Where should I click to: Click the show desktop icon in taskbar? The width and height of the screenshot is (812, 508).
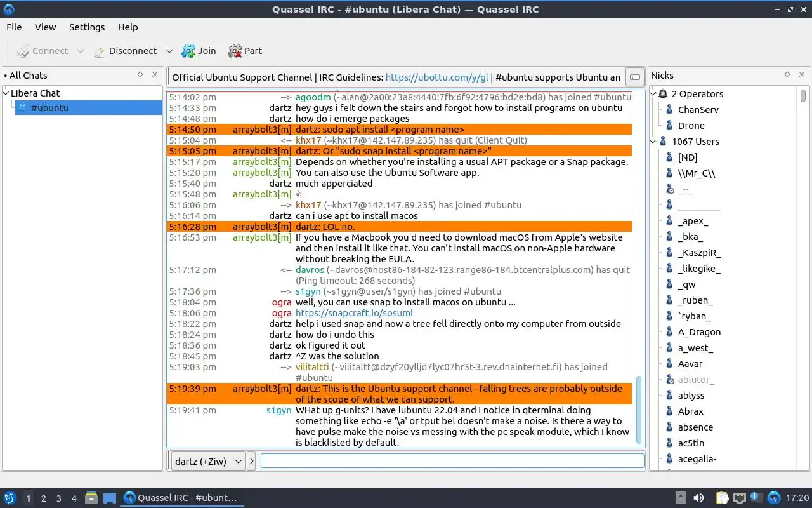pos(110,498)
